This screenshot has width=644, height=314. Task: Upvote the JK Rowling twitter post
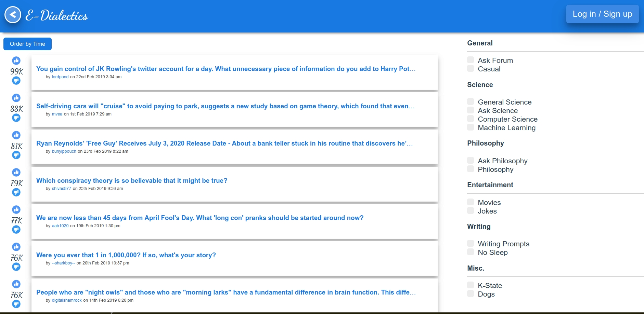click(16, 61)
